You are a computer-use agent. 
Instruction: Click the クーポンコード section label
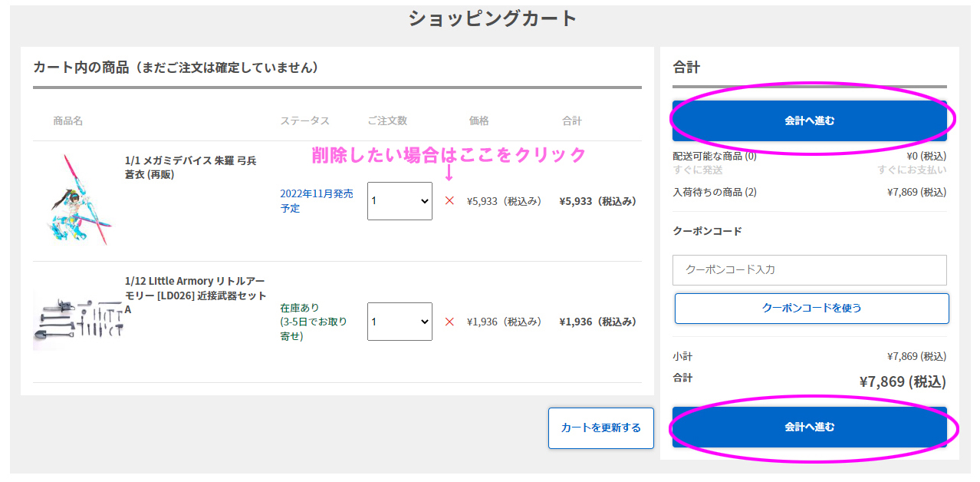click(x=707, y=231)
